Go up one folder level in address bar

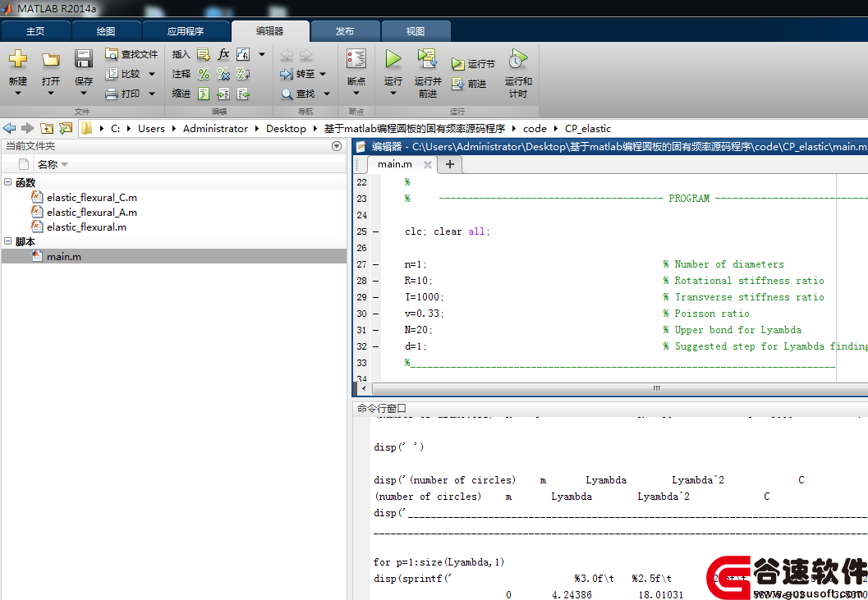pyautogui.click(x=47, y=128)
